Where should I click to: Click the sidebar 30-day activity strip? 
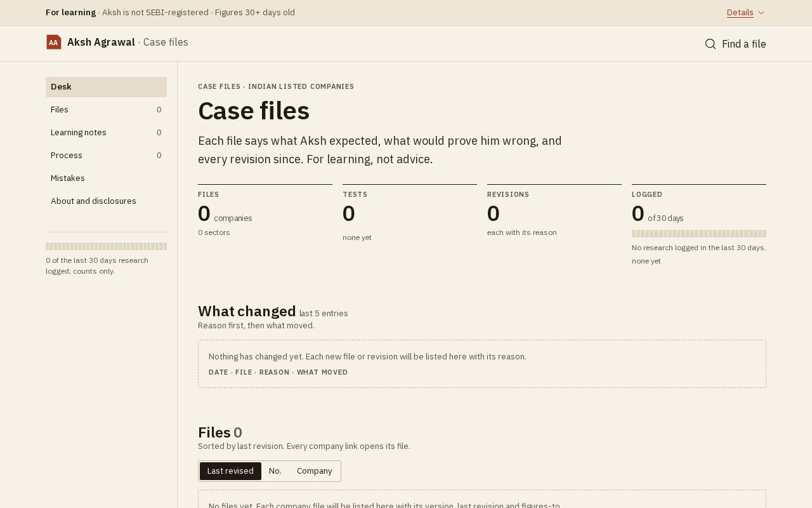click(x=106, y=246)
